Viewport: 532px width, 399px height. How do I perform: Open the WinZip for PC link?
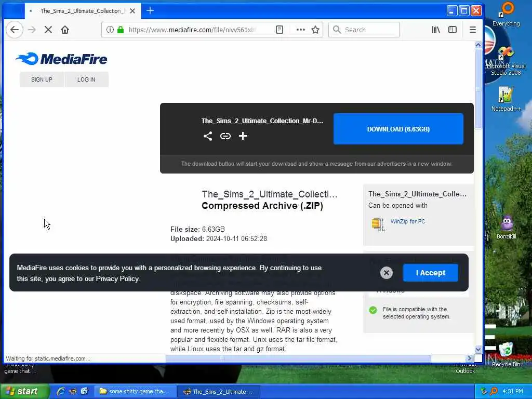pos(407,221)
